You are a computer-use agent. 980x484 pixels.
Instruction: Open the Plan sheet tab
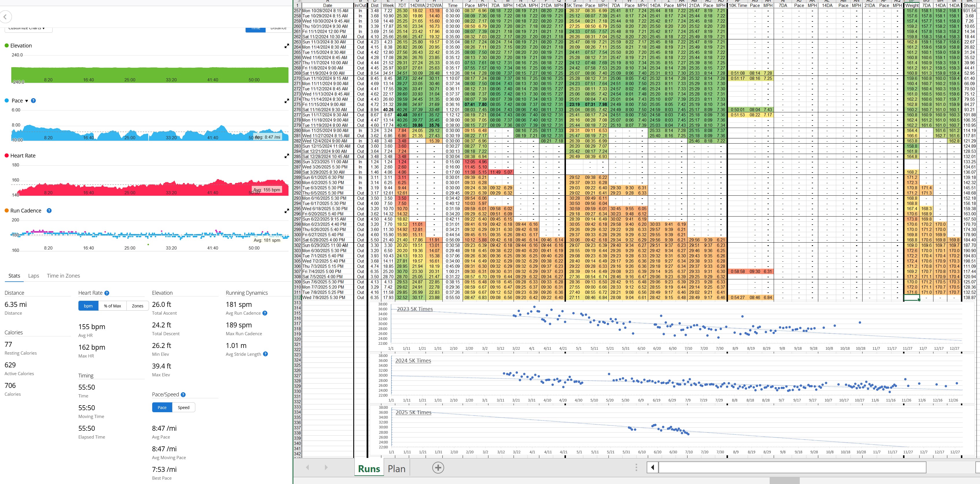click(x=396, y=469)
